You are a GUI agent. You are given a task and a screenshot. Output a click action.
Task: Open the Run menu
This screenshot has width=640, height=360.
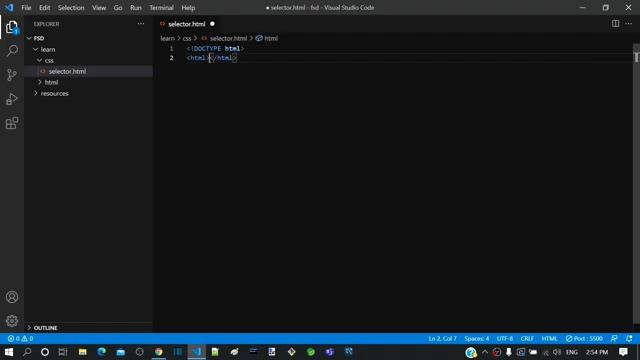click(x=136, y=8)
